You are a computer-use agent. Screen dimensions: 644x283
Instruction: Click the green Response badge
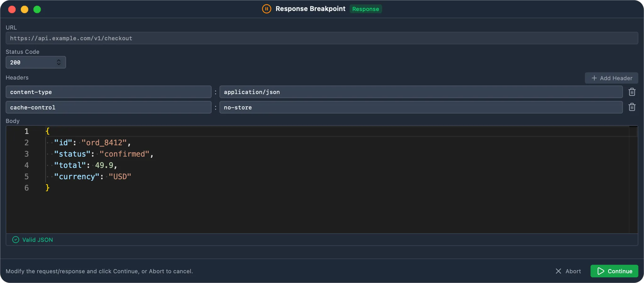(x=366, y=9)
